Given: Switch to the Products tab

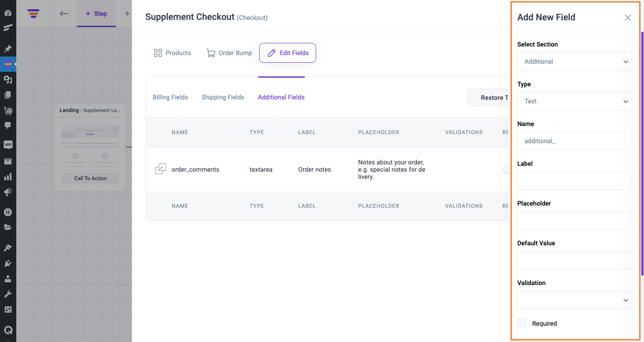Looking at the screenshot, I should click(x=173, y=53).
